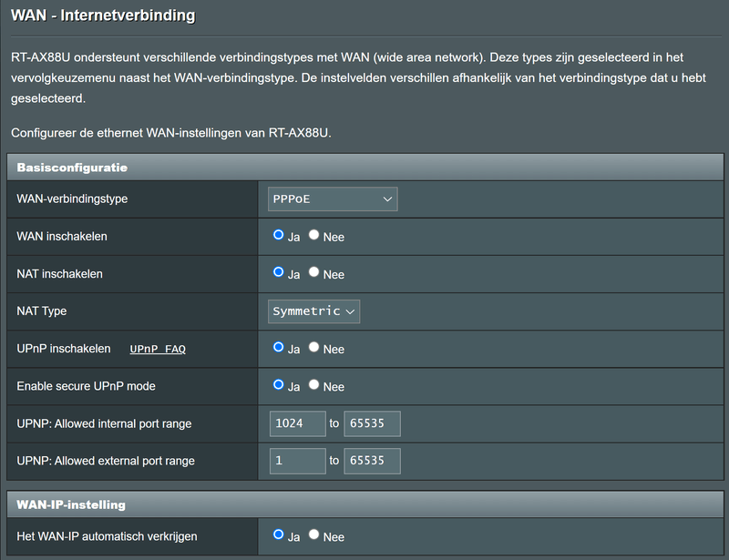Viewport: 729px width, 560px height.
Task: Select Nee for WAN inschakelen
Action: point(314,235)
